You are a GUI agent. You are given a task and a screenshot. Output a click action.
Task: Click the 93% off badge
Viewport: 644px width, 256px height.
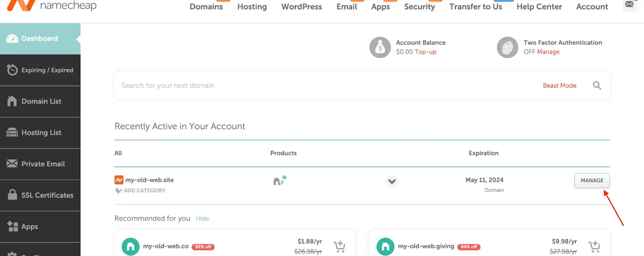[x=203, y=247]
